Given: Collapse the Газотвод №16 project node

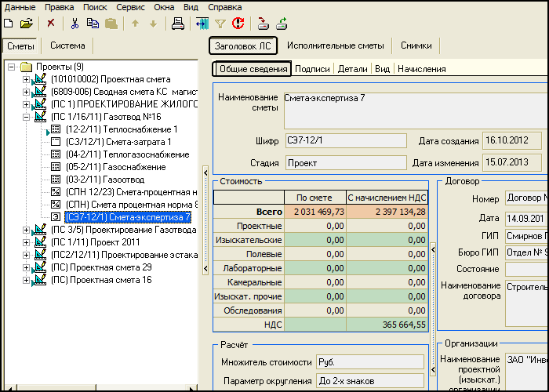Looking at the screenshot, I should click(27, 117).
